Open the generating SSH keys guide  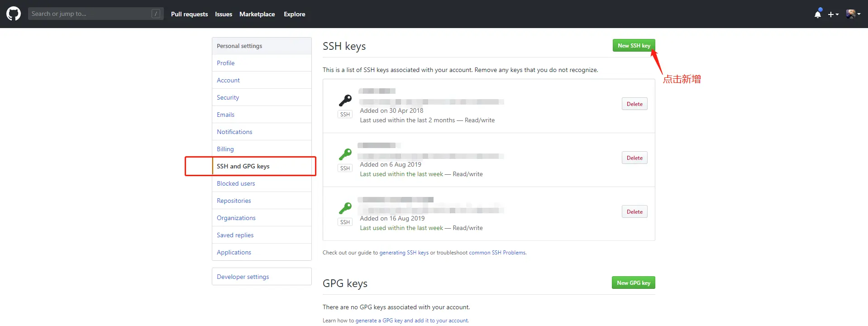(x=404, y=253)
